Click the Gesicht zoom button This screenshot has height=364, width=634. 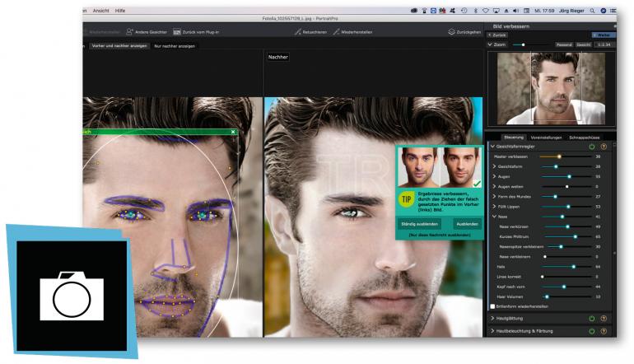(x=584, y=45)
